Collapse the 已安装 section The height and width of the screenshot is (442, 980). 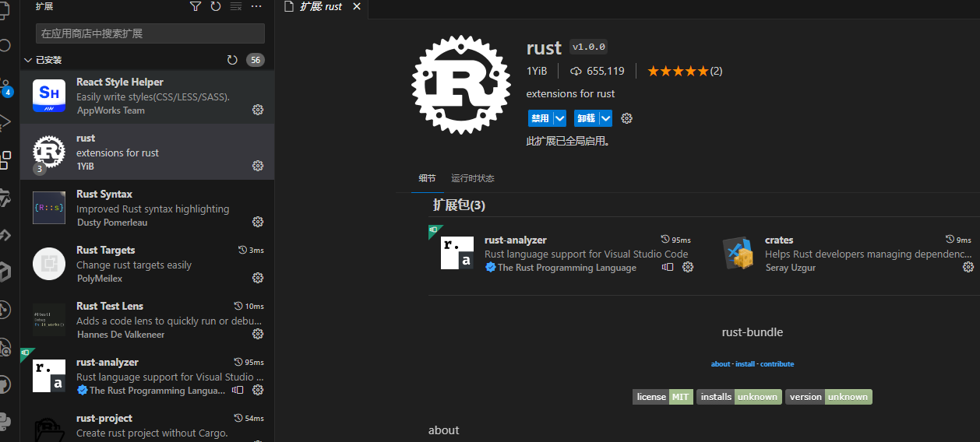(29, 60)
